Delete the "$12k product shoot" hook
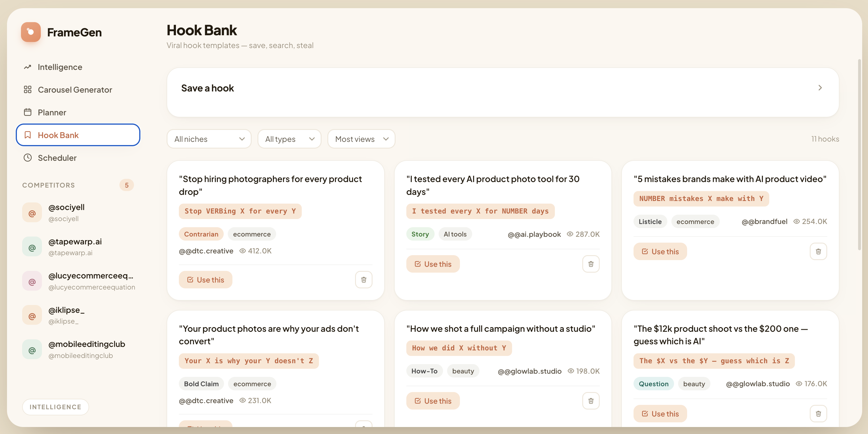 click(x=818, y=413)
